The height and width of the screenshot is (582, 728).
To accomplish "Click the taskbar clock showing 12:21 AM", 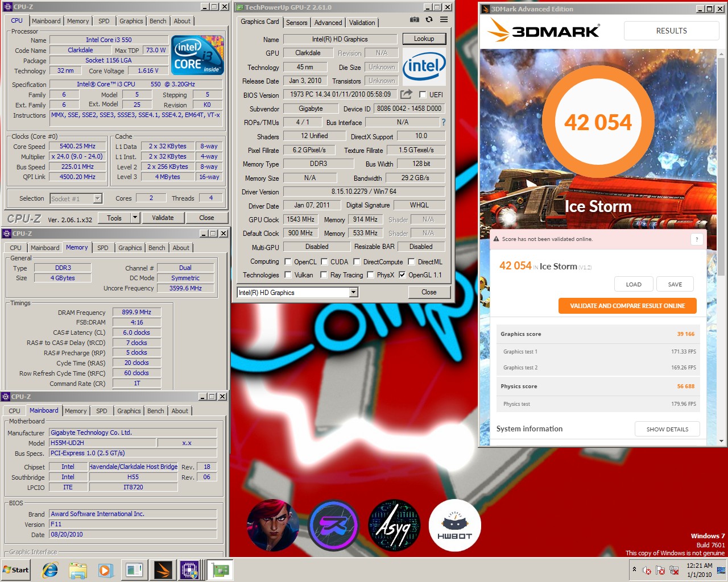I will coord(700,570).
